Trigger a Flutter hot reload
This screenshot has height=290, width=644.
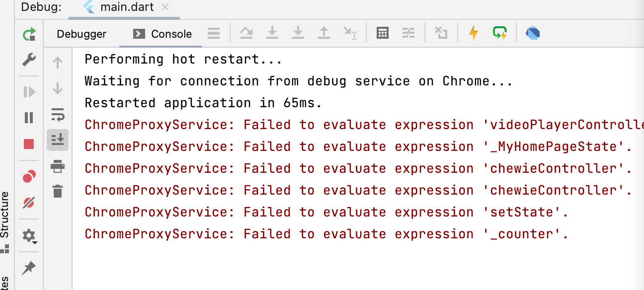(x=473, y=33)
